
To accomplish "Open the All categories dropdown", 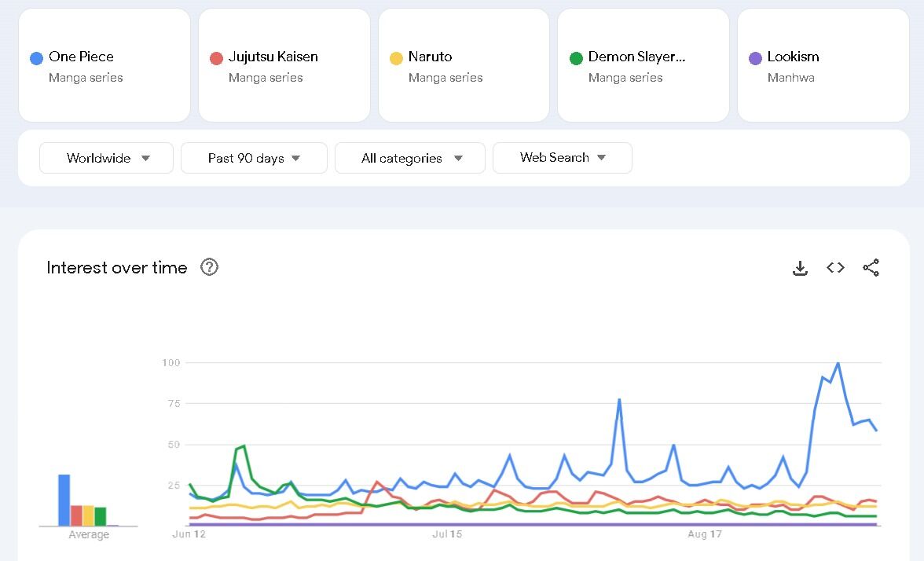I will tap(410, 158).
